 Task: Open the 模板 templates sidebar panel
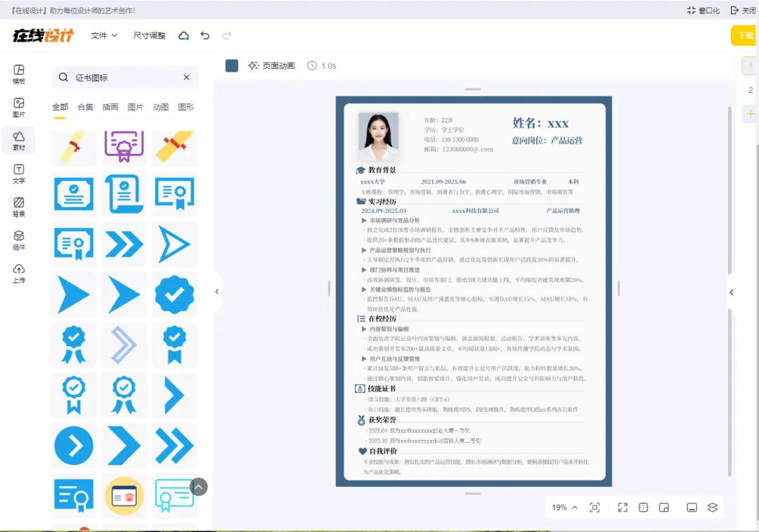tap(19, 74)
